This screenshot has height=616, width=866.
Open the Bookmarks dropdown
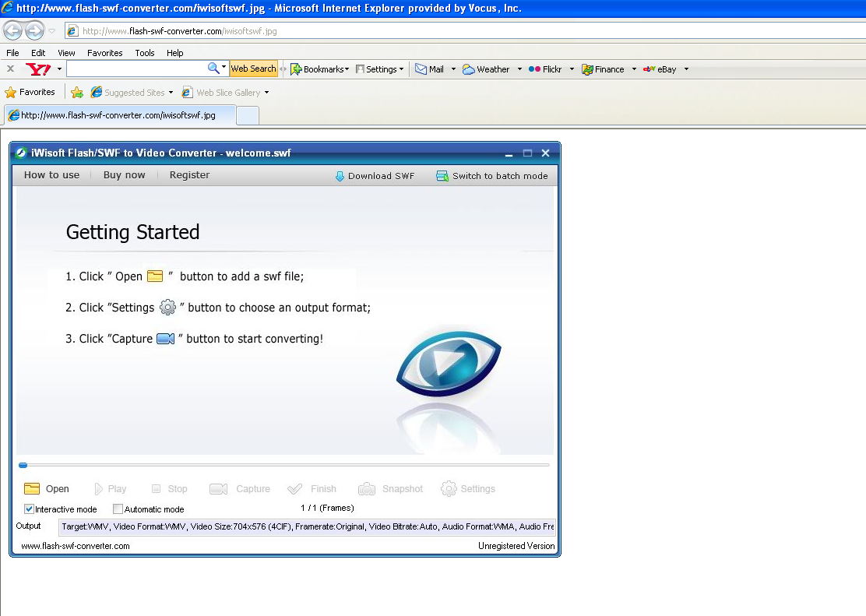point(320,69)
